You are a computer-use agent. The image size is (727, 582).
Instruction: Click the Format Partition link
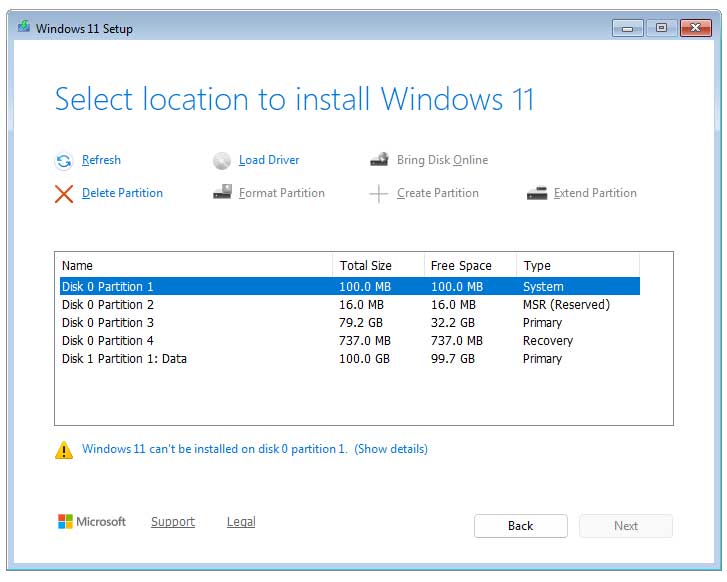[x=282, y=193]
